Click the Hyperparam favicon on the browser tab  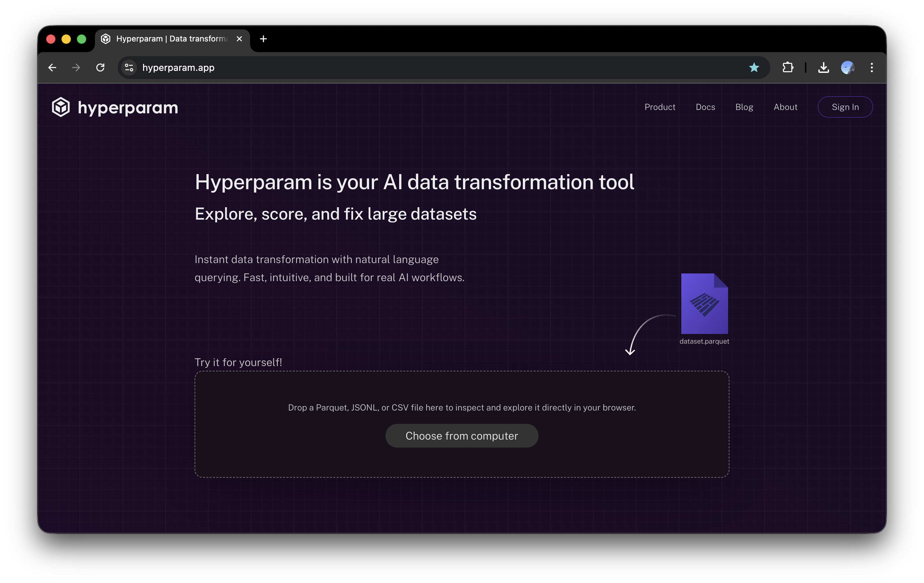tap(106, 38)
